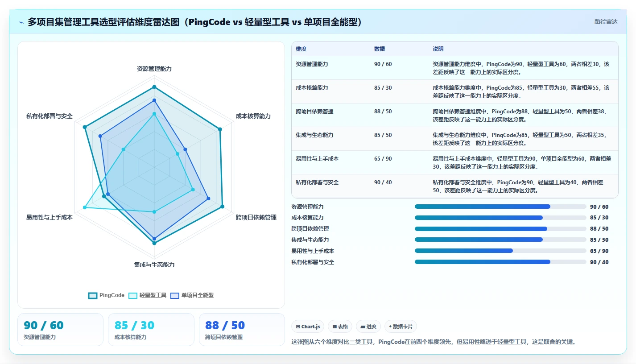Screen dimensions: 636x364
Task: Toggle the PingCode legend entry
Action: (x=106, y=295)
